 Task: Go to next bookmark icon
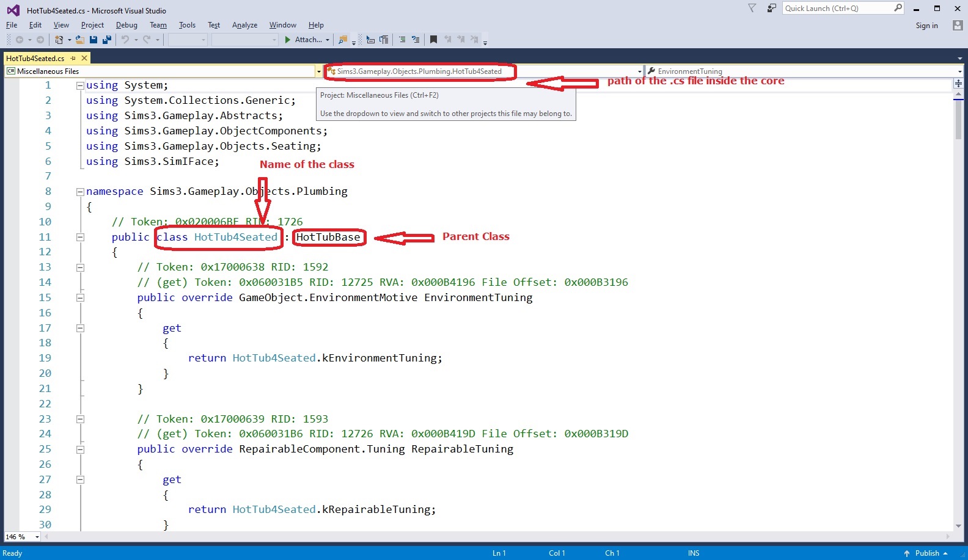tap(461, 40)
